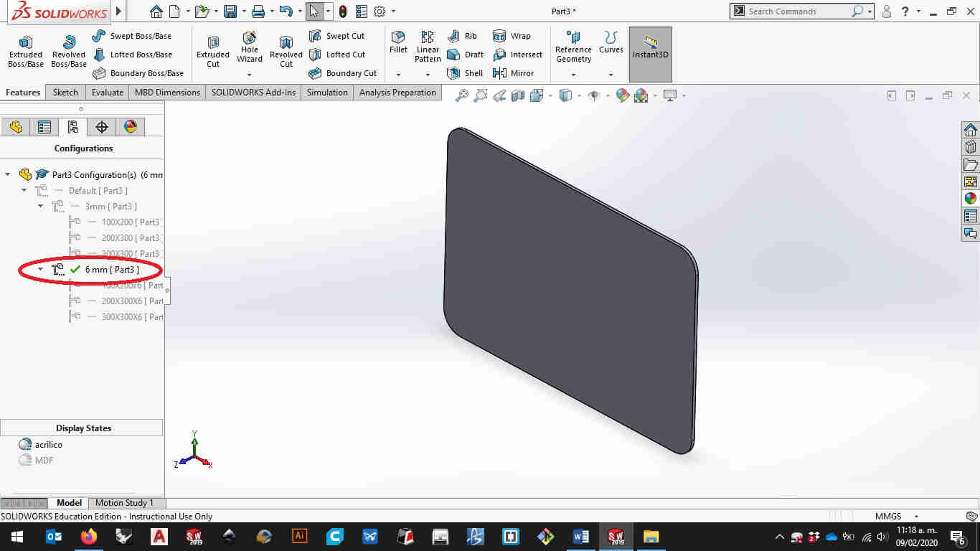
Task: Show the Previous View
Action: (499, 95)
